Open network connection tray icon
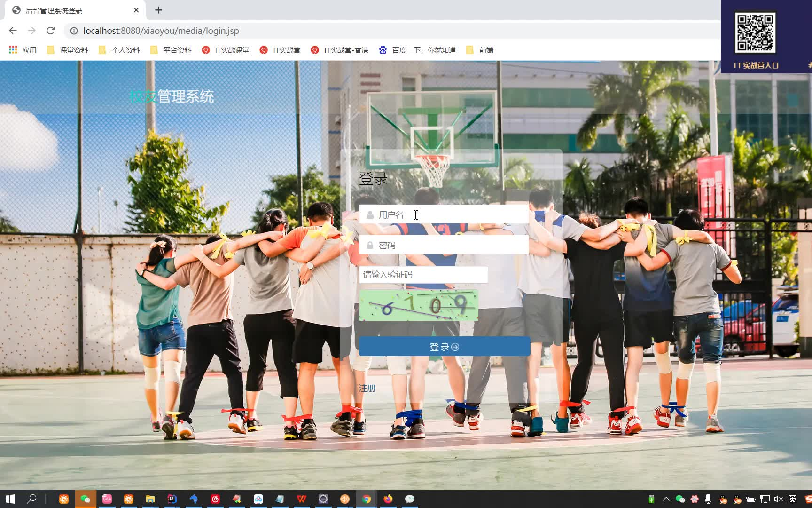The width and height of the screenshot is (812, 508). 765,499
